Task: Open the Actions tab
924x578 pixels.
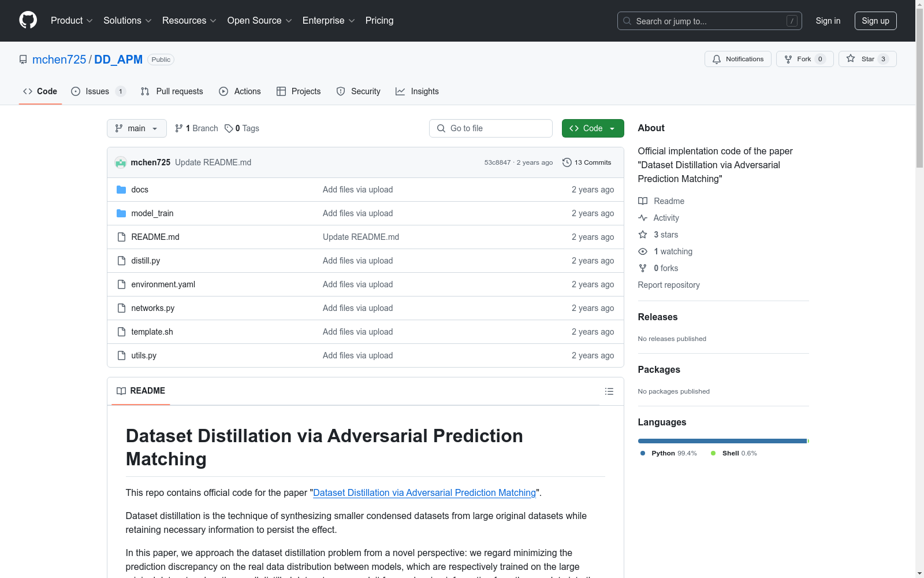Action: pyautogui.click(x=240, y=91)
